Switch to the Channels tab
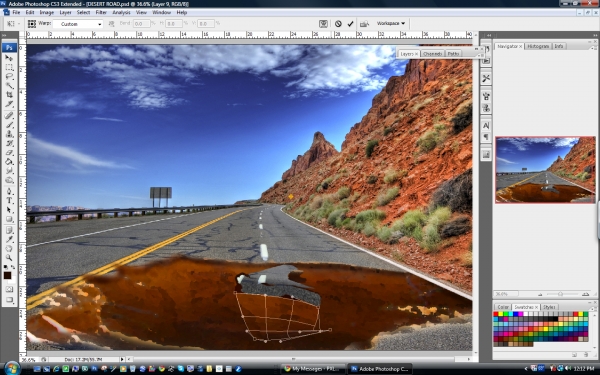Image resolution: width=600 pixels, height=375 pixels. pos(433,54)
